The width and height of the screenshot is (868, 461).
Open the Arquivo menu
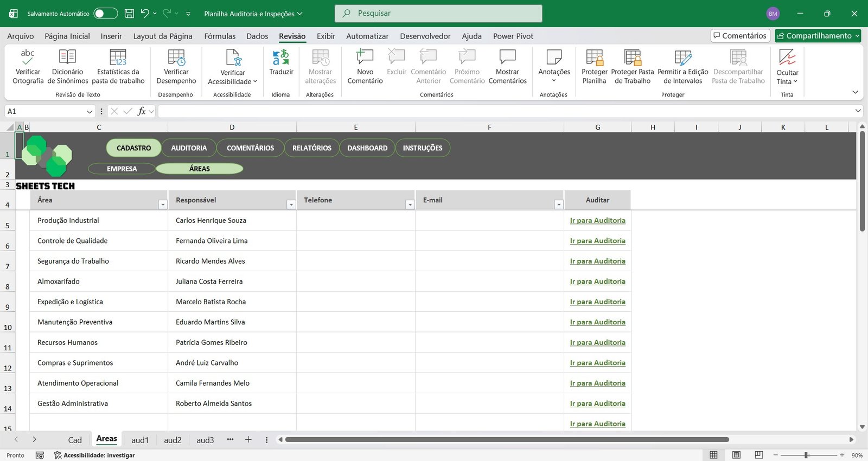(21, 36)
